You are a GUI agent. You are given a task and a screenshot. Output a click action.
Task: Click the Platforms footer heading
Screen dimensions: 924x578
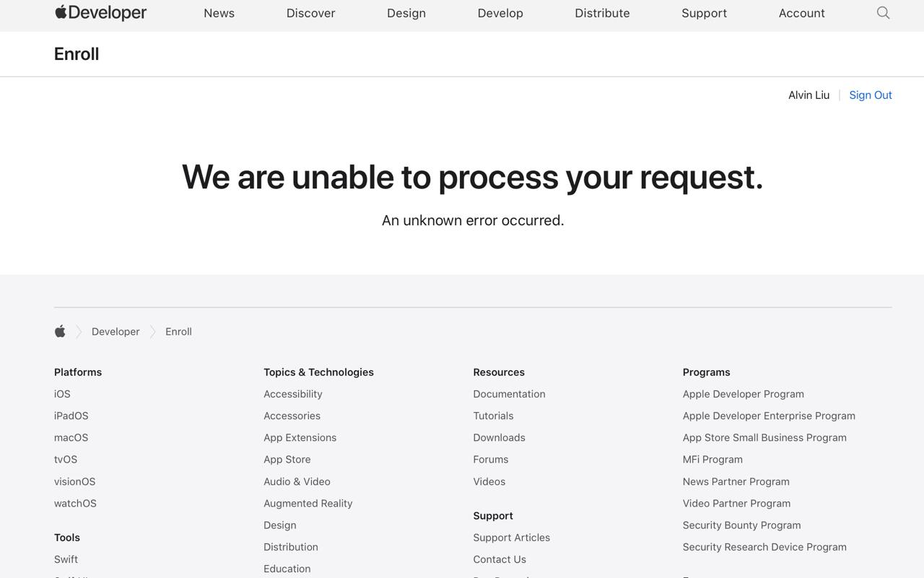(x=78, y=372)
